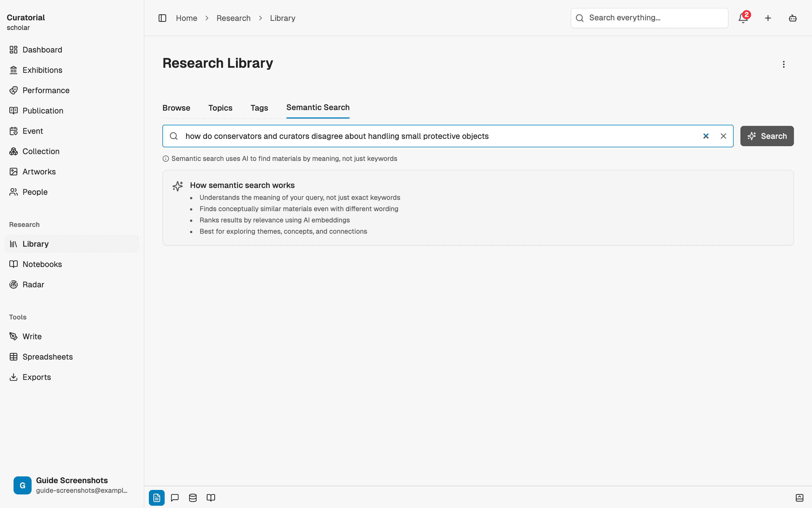Go to Dashboard in sidebar
Viewport: 812px width, 508px height.
click(72, 50)
